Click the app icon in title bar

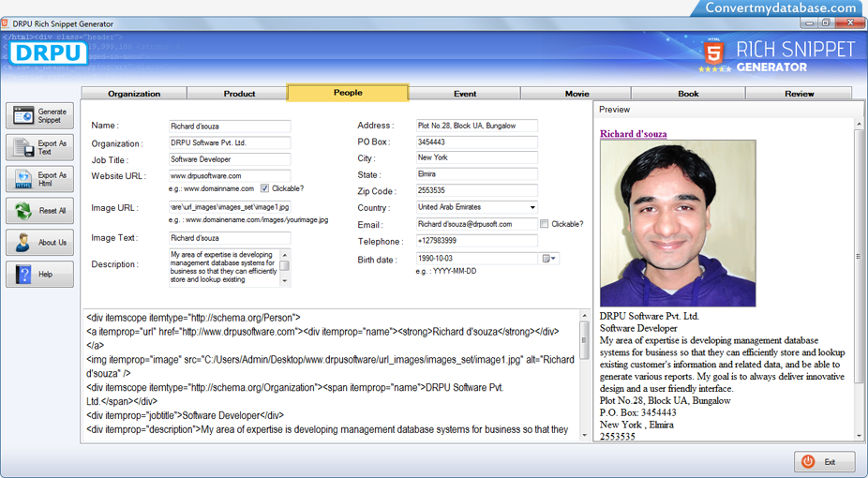tap(5, 23)
